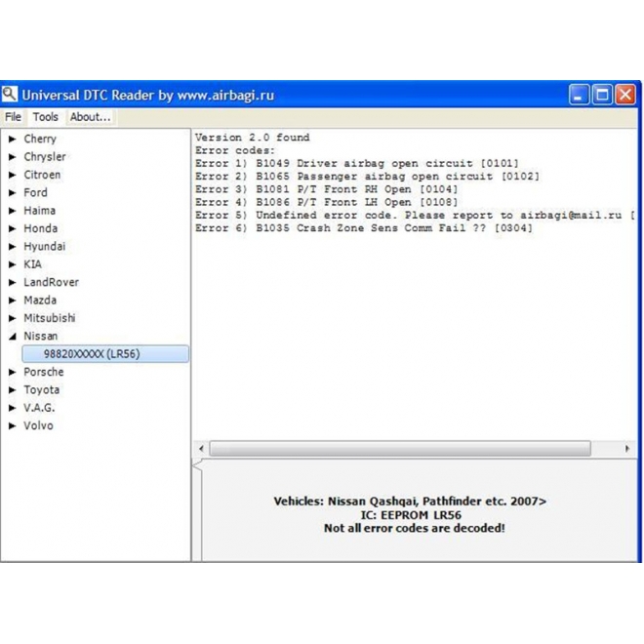The width and height of the screenshot is (644, 644).
Task: Select the Cherry brand label
Action: pyautogui.click(x=40, y=139)
